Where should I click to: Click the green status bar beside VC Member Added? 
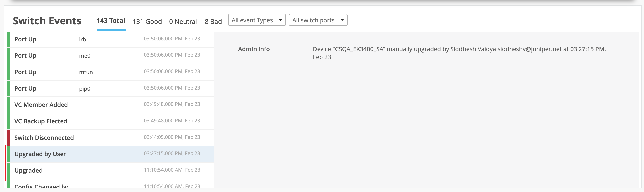[9, 105]
